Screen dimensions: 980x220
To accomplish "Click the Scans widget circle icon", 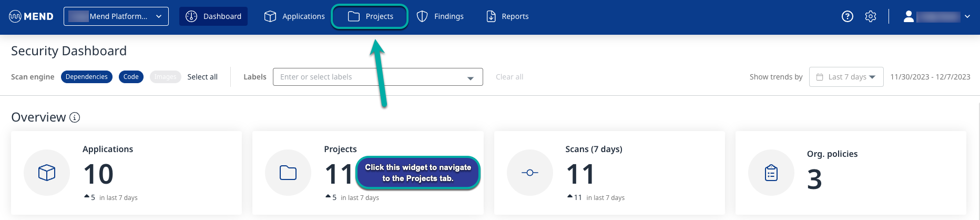I will [x=529, y=173].
